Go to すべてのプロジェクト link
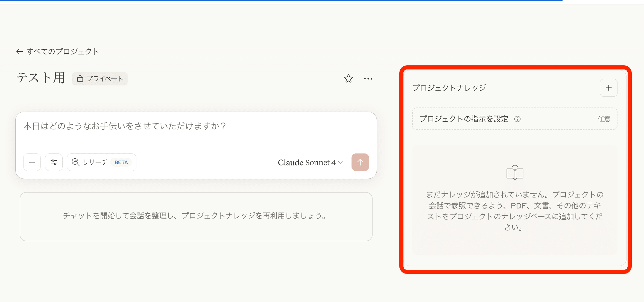 (63, 51)
